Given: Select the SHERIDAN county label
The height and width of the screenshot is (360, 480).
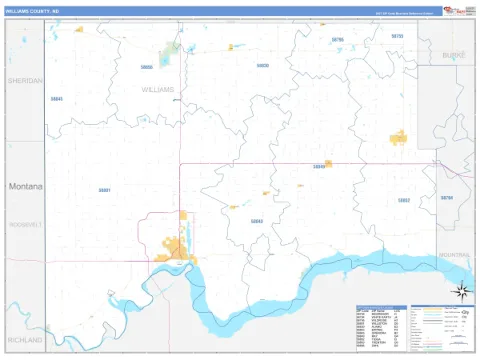Looking at the screenshot, I should point(25,81).
